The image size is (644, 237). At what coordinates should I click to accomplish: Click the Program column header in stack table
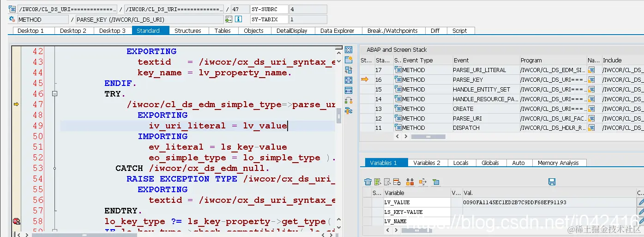pyautogui.click(x=553, y=60)
